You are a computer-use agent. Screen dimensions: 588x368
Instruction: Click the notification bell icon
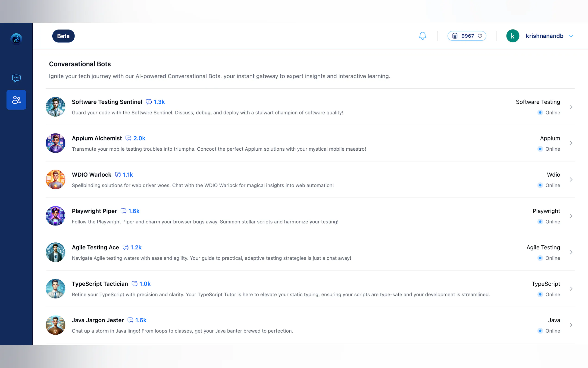click(x=422, y=36)
